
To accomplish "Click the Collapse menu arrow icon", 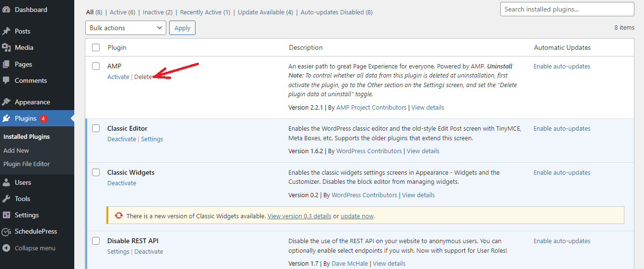I will pyautogui.click(x=6, y=248).
